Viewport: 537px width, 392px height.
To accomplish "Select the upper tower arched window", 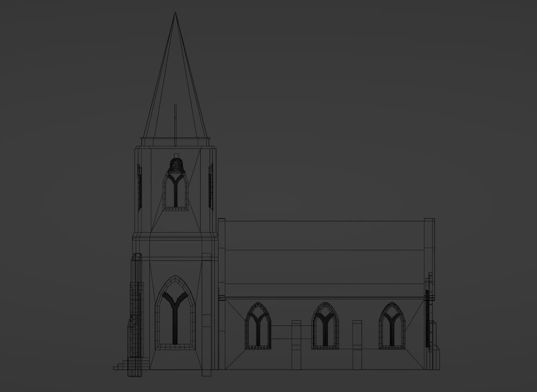I will [x=176, y=192].
